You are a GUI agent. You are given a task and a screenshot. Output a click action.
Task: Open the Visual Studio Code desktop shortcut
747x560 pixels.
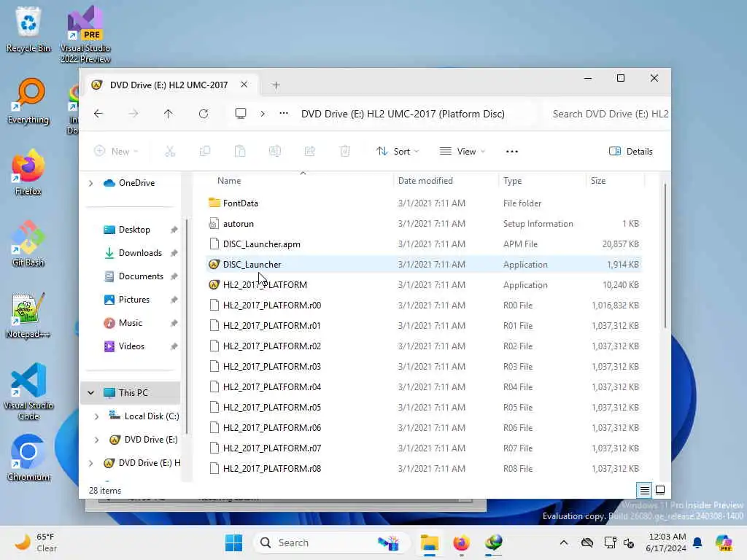(28, 392)
